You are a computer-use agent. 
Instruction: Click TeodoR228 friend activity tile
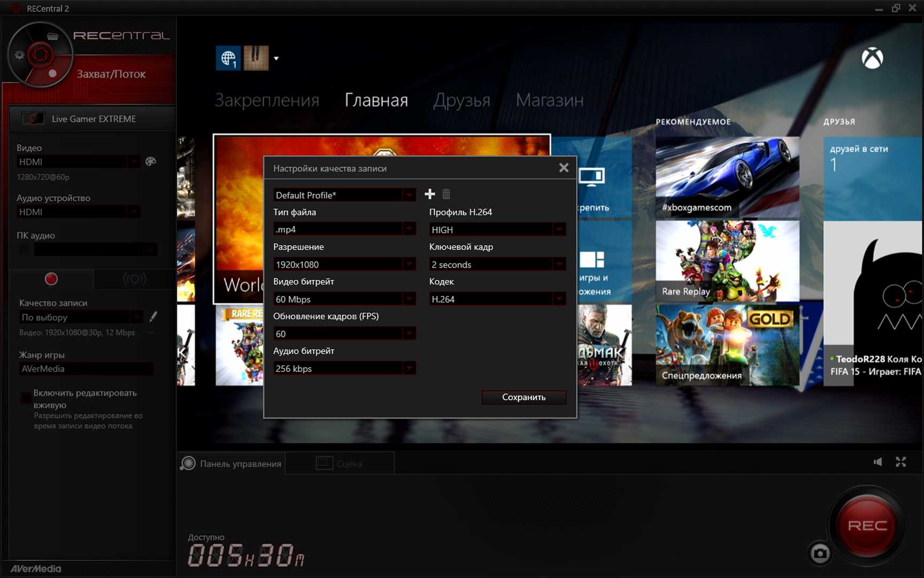tap(873, 304)
